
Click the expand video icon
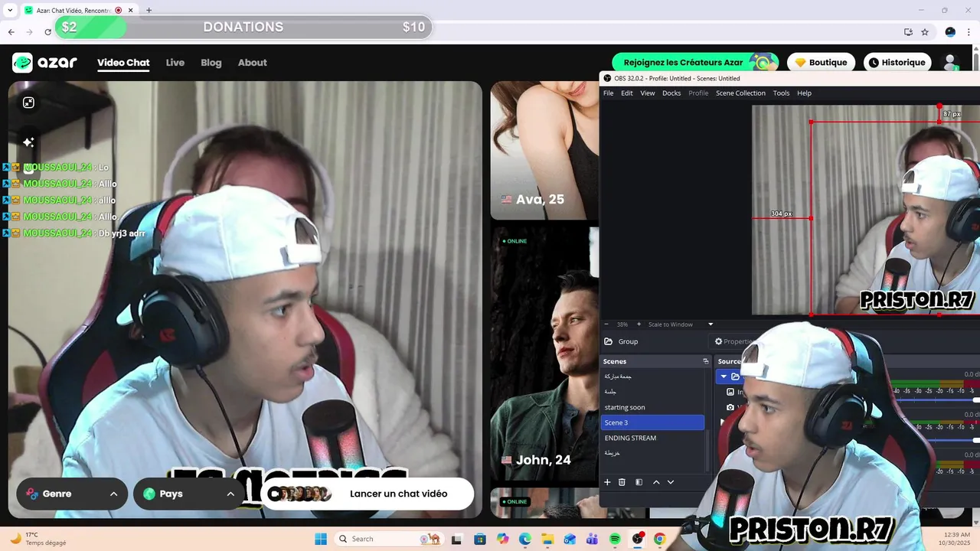[28, 103]
